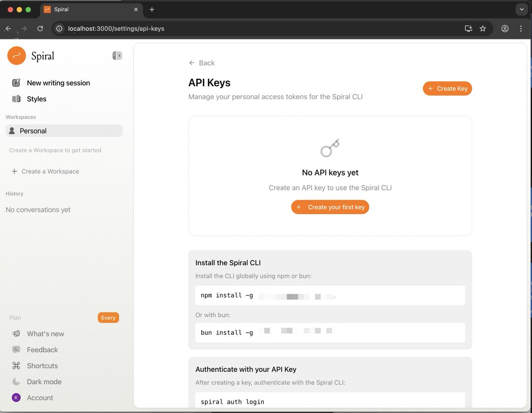Select the Spiral browser tab

(x=91, y=9)
